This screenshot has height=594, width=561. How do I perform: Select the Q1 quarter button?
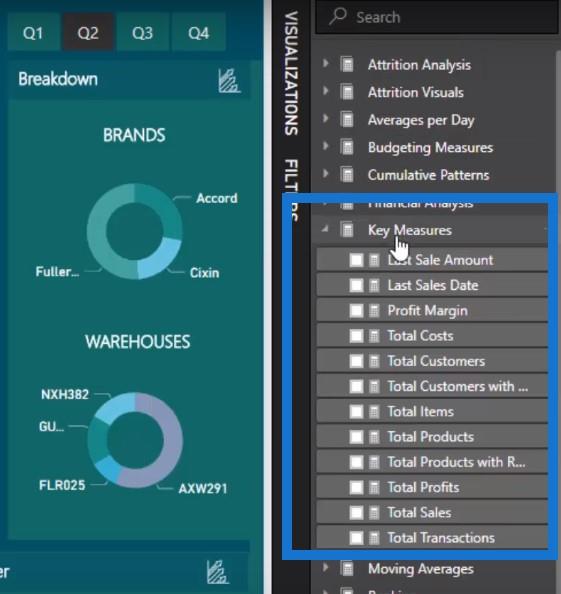tap(33, 33)
